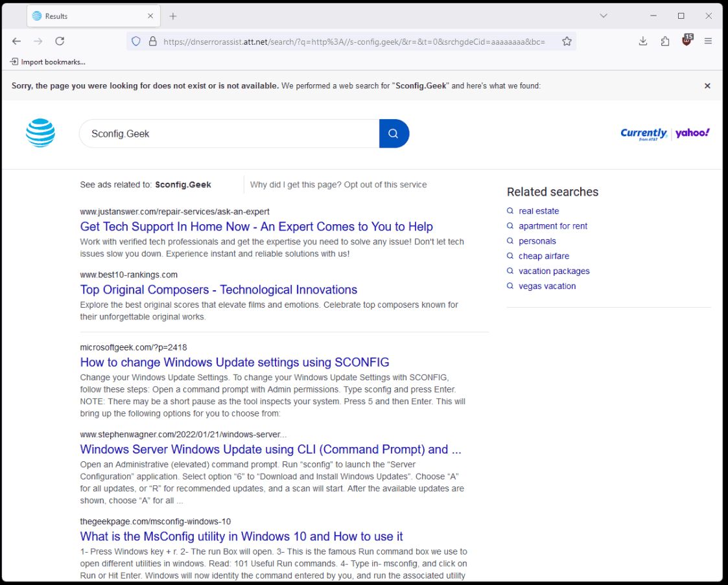This screenshot has width=728, height=585.
Task: Click the magnifier icon beside personals
Action: 510,241
